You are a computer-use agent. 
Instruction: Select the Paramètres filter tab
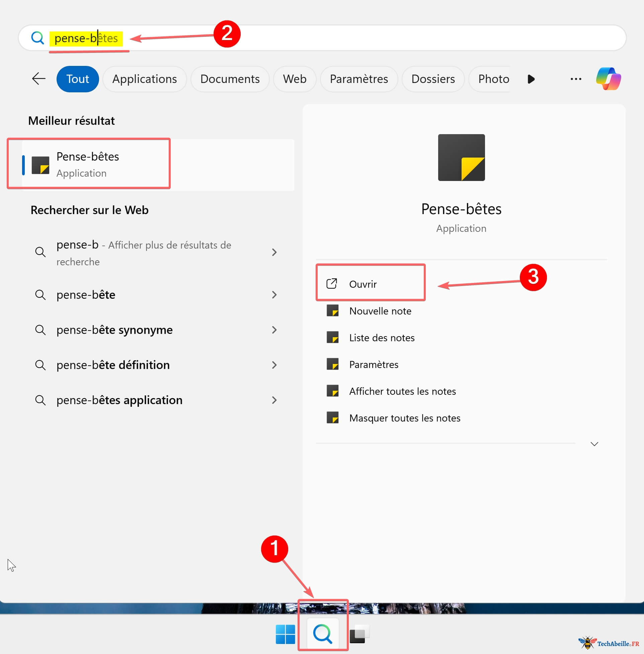click(x=358, y=79)
